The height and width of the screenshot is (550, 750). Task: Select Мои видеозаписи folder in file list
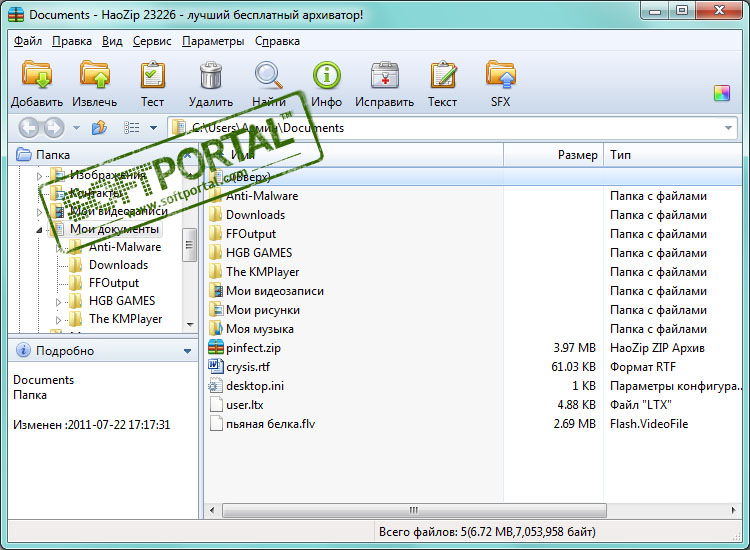pyautogui.click(x=275, y=291)
